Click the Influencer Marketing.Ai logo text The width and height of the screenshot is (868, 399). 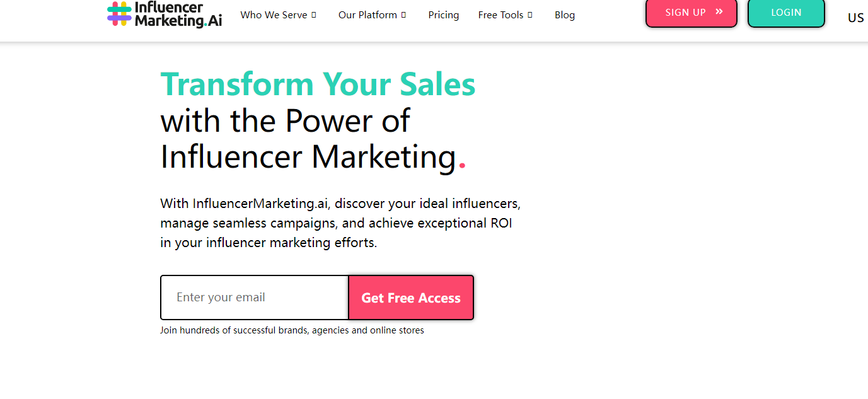(x=178, y=14)
